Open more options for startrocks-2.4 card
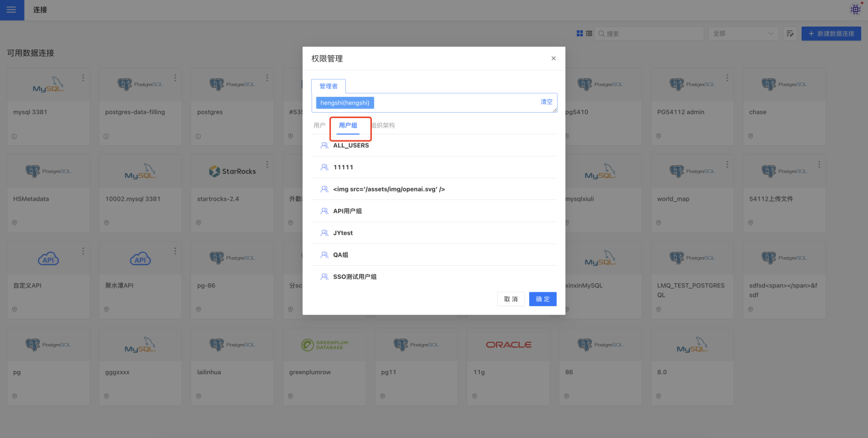This screenshot has height=438, width=868. tap(267, 164)
